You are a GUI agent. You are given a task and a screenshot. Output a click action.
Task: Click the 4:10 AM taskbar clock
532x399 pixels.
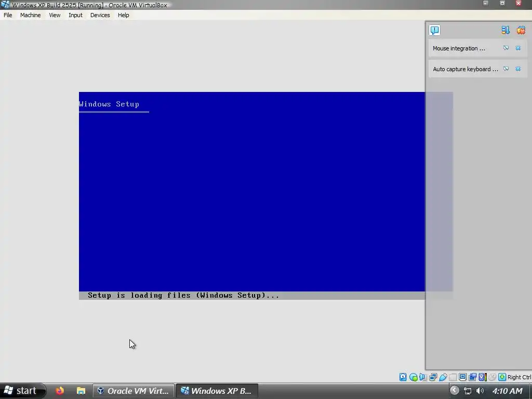coord(508,391)
